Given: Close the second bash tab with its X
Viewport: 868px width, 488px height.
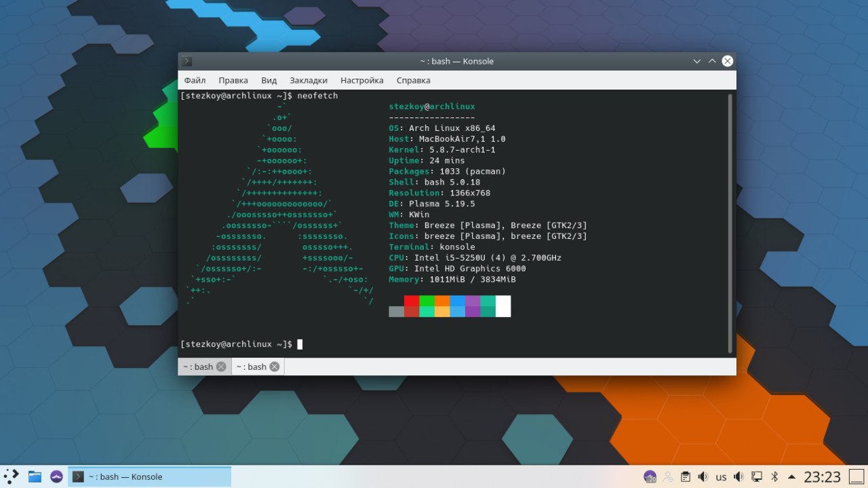Looking at the screenshot, I should click(274, 367).
